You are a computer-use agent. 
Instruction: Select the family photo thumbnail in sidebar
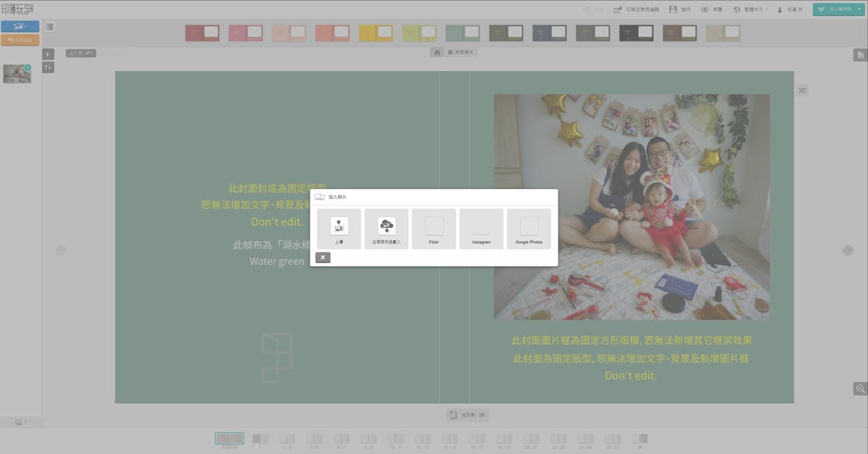coord(17,74)
